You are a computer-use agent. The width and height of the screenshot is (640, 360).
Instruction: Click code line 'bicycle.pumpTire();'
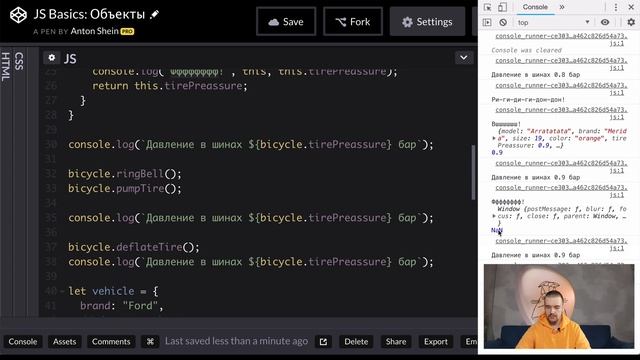[124, 189]
